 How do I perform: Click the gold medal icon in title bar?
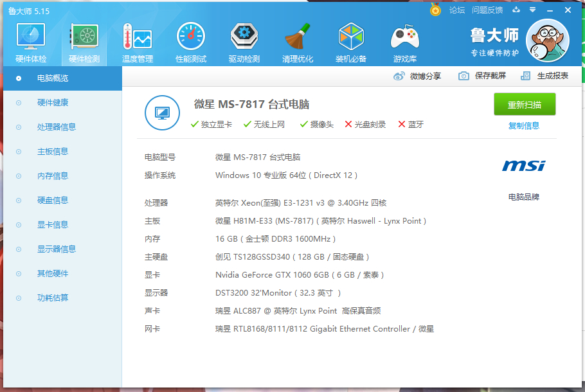435,10
